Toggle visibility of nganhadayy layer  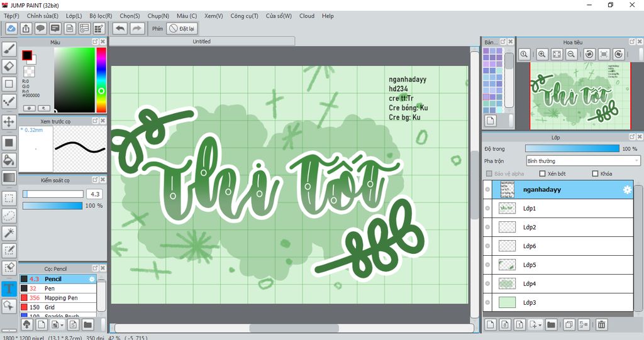487,190
